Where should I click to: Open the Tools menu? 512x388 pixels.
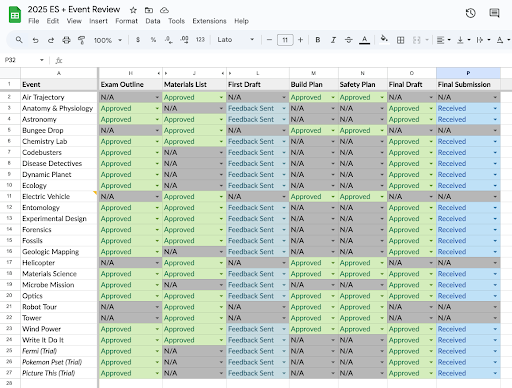tap(176, 21)
